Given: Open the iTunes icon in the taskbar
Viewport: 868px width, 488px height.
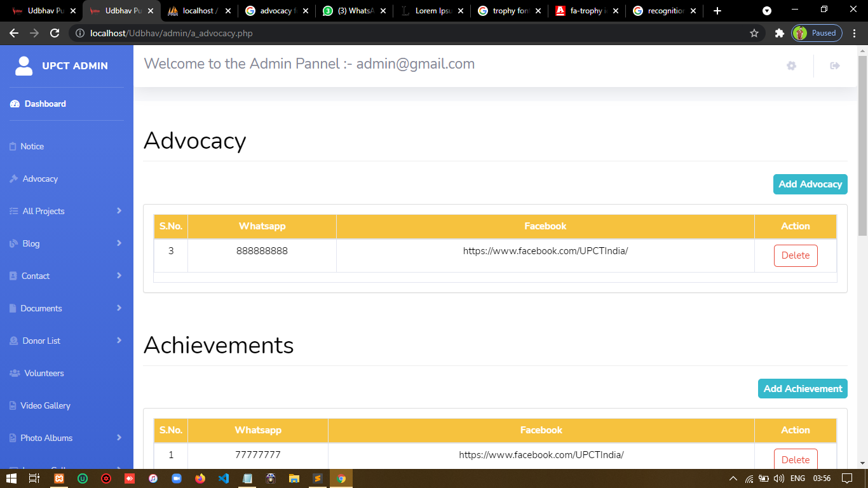Looking at the screenshot, I should coord(153,478).
